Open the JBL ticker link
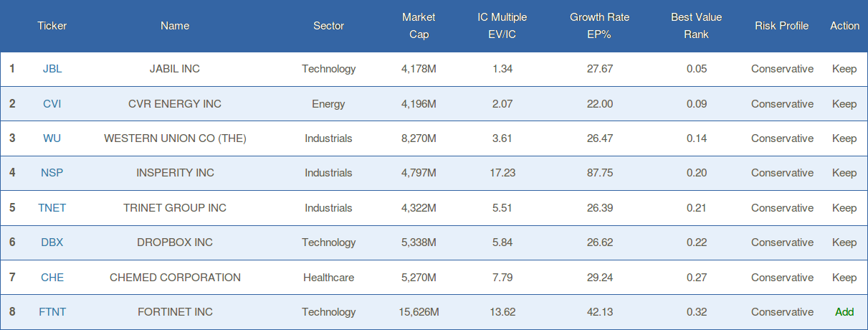Image resolution: width=868 pixels, height=330 pixels. [52, 69]
